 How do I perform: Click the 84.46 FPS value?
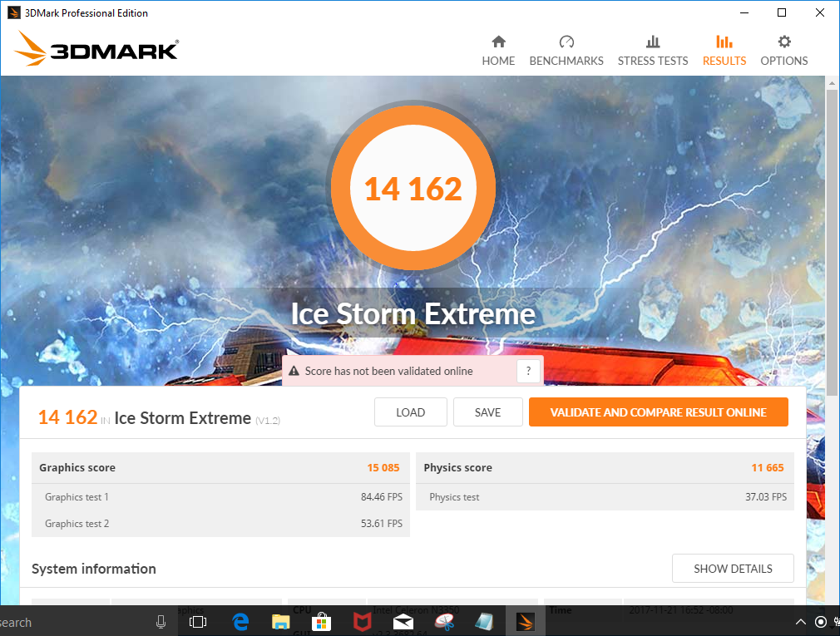382,497
